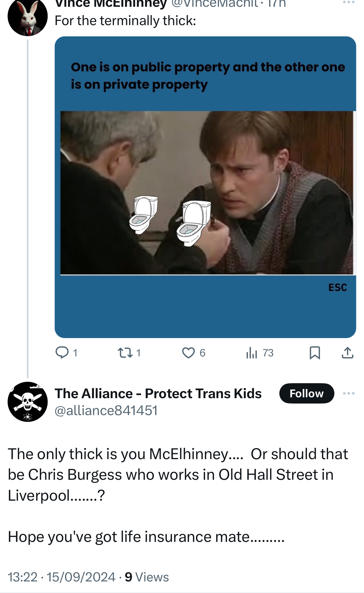Image resolution: width=364 pixels, height=593 pixels.
Task: Like the tweet via heart icon
Action: pos(188,353)
